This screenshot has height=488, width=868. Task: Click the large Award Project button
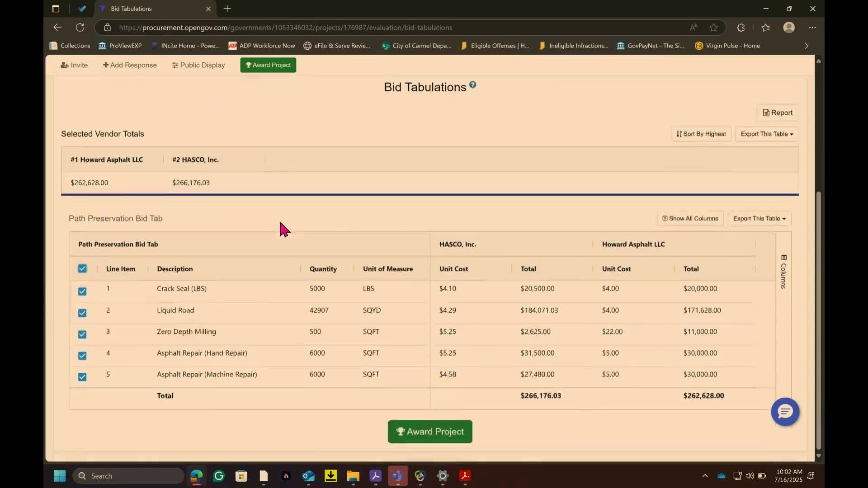(x=429, y=432)
